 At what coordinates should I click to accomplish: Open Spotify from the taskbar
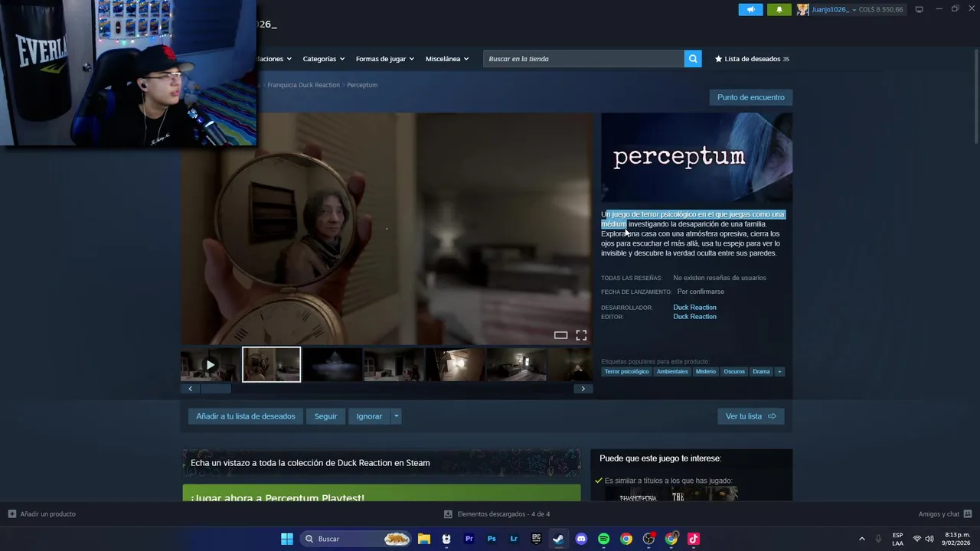tap(603, 539)
